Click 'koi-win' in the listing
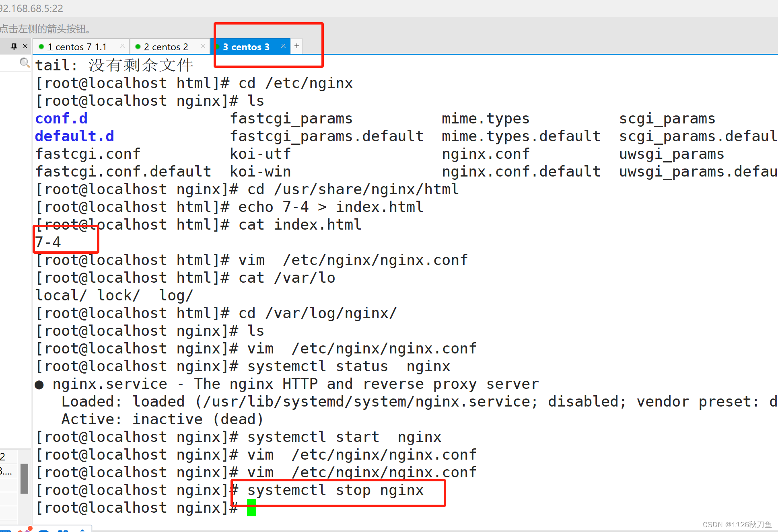778x532 pixels. tap(260, 172)
